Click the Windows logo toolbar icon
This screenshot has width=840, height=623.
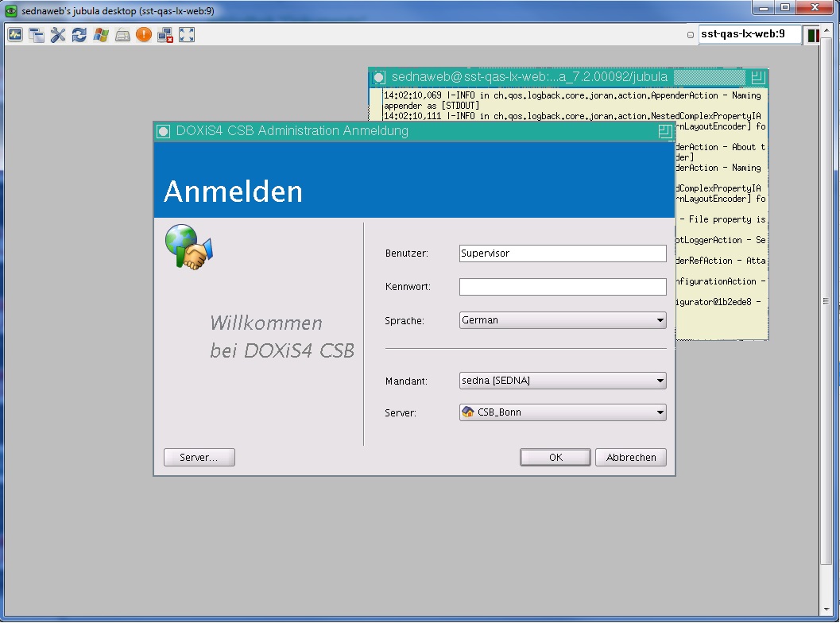(x=101, y=35)
